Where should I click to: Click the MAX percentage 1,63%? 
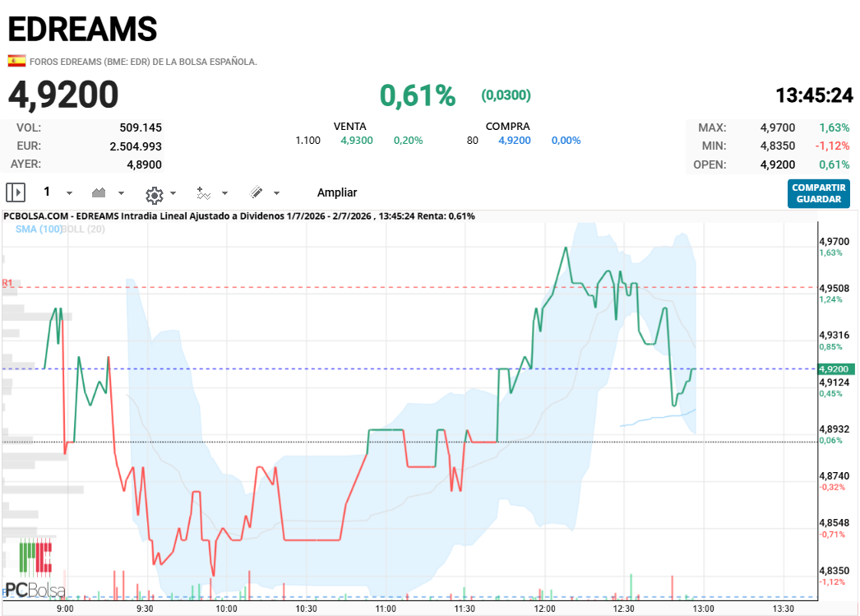coord(835,127)
